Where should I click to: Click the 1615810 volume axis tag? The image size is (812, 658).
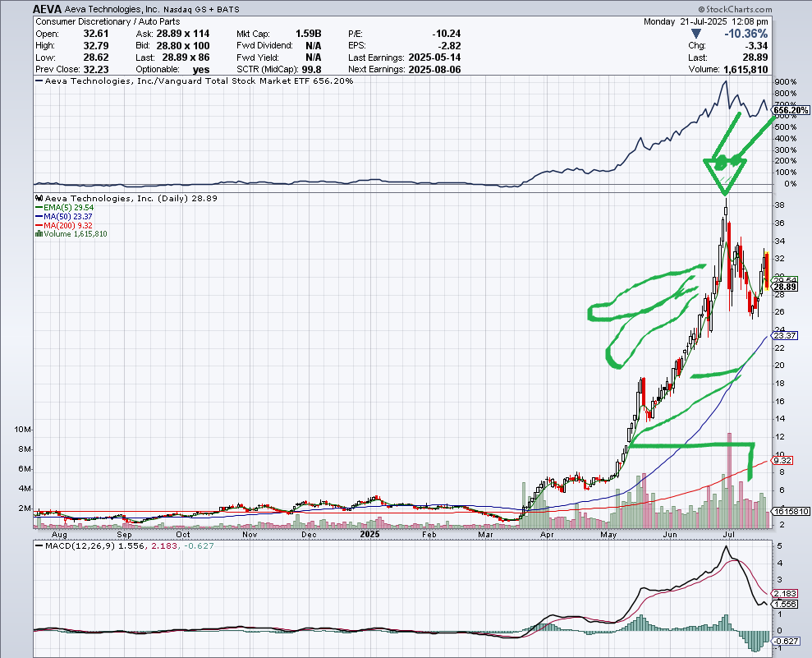coord(791,512)
